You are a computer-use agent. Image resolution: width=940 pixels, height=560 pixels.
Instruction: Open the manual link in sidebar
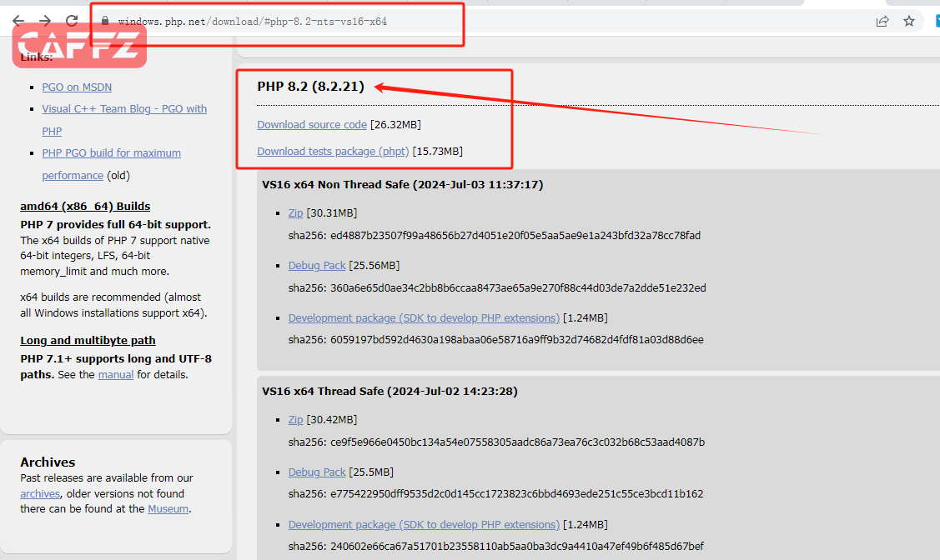pyautogui.click(x=116, y=375)
